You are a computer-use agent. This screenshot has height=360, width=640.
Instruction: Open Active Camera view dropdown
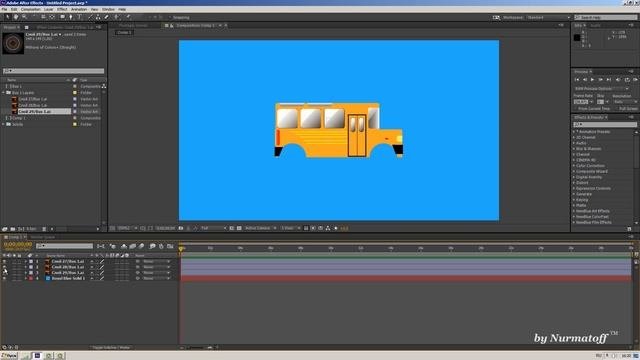pos(260,228)
